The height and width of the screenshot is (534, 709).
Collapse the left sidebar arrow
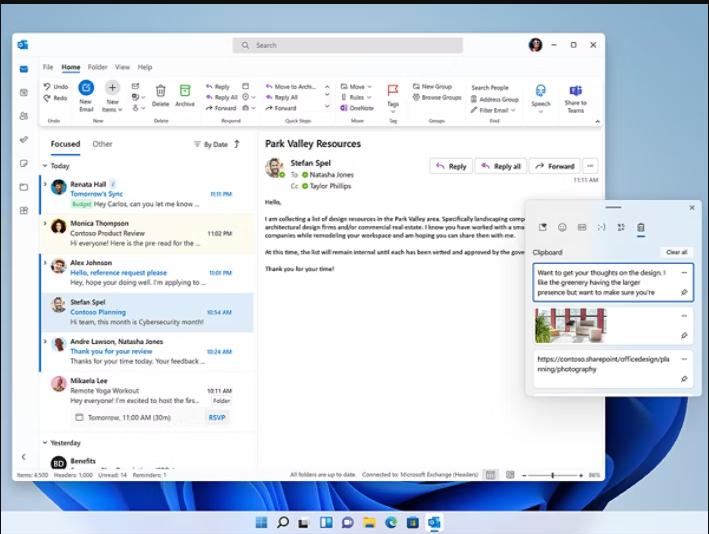24,457
